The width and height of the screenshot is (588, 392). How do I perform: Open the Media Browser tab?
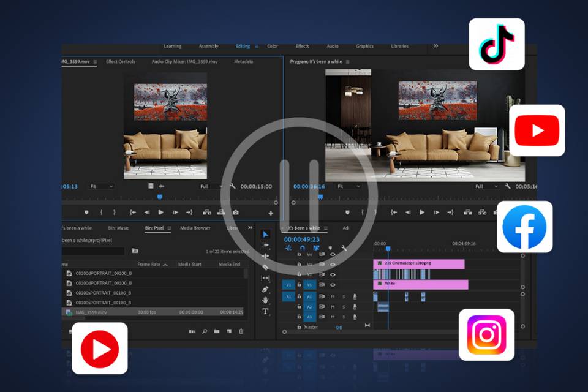coord(195,228)
